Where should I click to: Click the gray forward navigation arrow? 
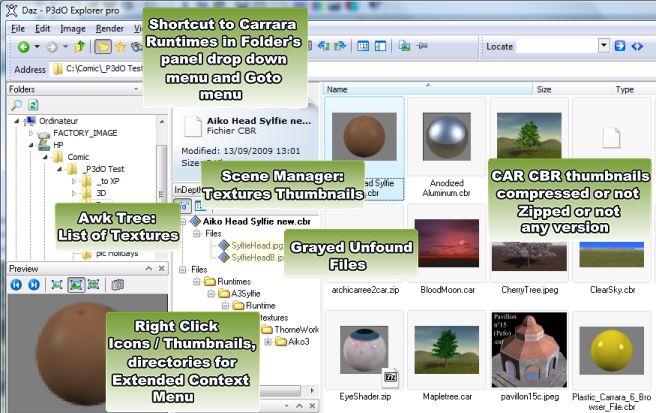(x=52, y=47)
